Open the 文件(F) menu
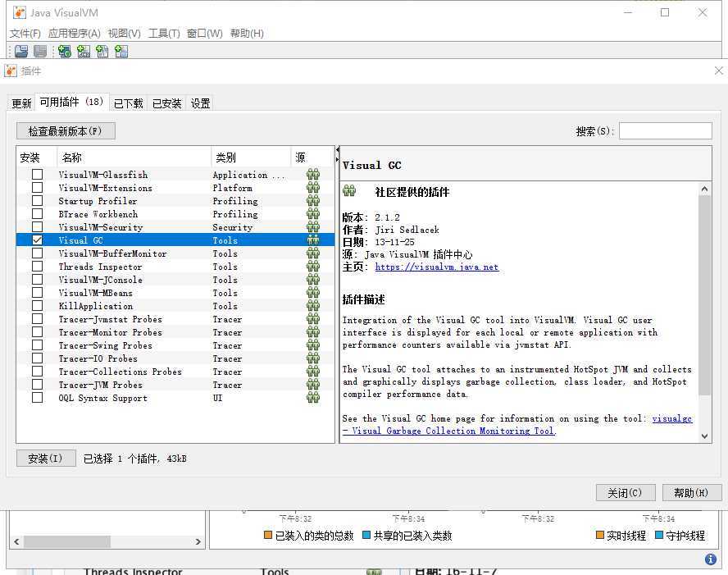728x575 pixels. pos(25,34)
